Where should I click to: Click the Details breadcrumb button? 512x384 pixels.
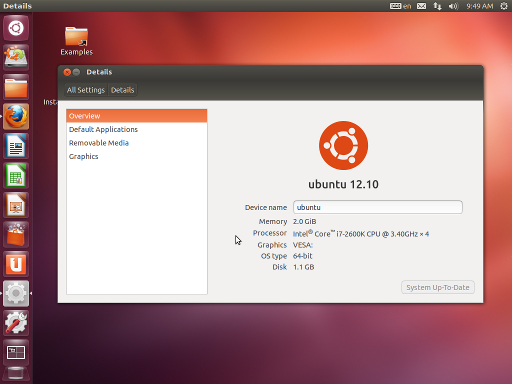tap(122, 90)
